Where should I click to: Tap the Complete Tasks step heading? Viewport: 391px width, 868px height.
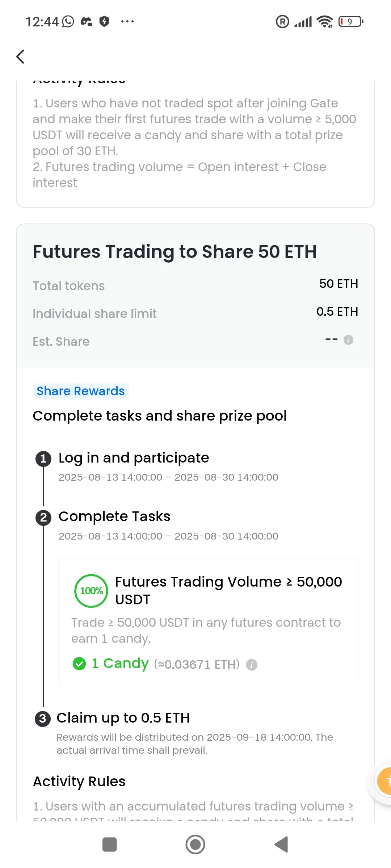(x=114, y=516)
